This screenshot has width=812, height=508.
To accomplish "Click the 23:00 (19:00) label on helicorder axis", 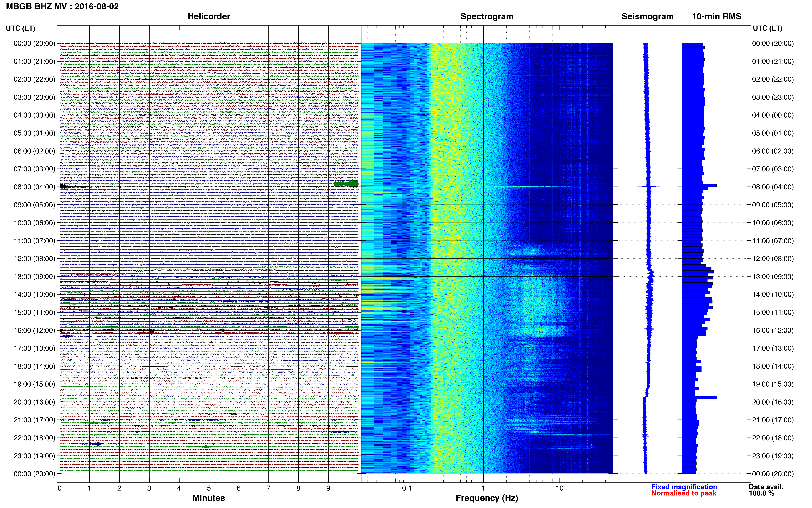I will (x=34, y=456).
